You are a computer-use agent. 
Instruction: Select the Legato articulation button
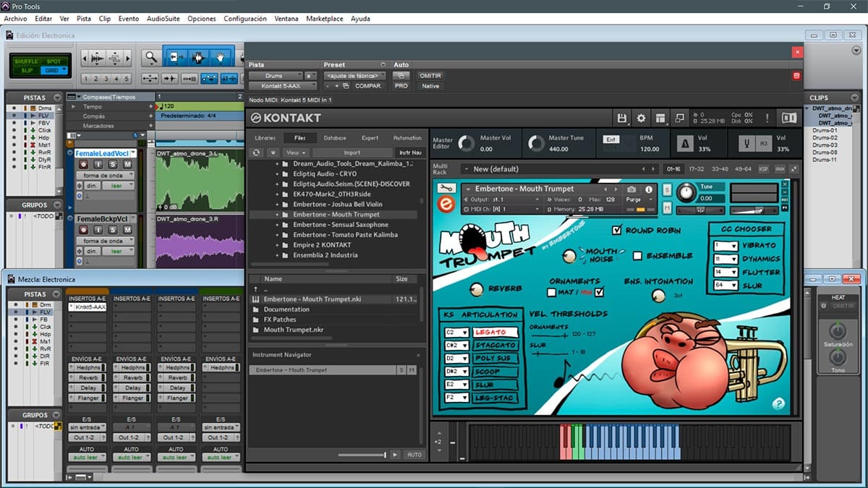tap(495, 333)
